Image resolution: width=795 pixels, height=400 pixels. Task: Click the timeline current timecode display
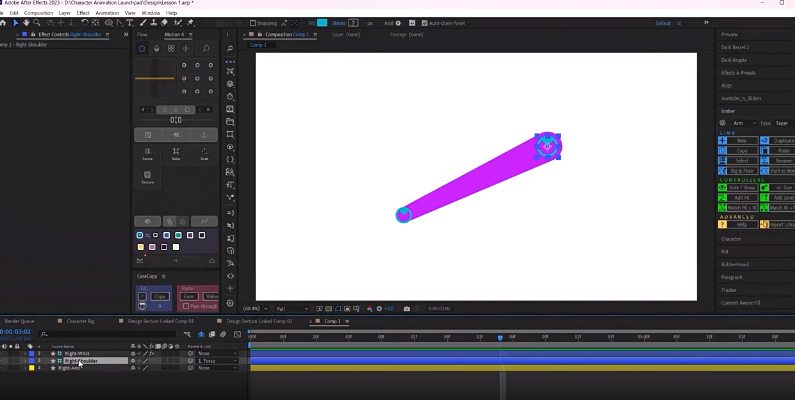pos(15,333)
